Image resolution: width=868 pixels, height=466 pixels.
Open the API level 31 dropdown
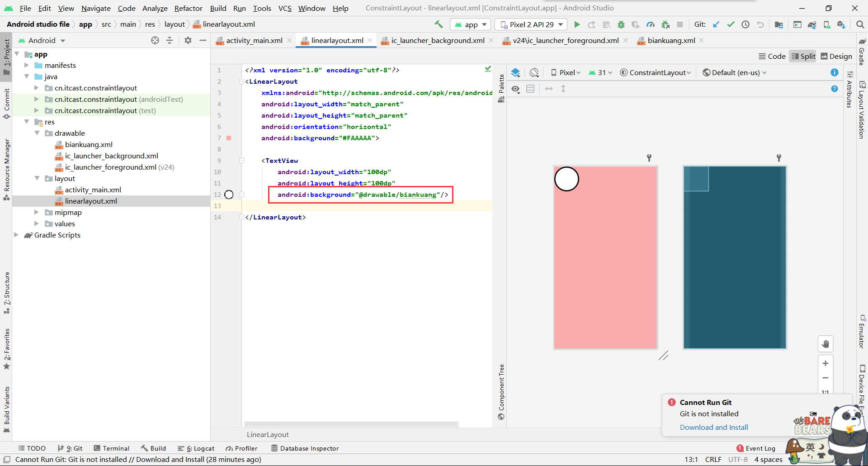pyautogui.click(x=600, y=72)
